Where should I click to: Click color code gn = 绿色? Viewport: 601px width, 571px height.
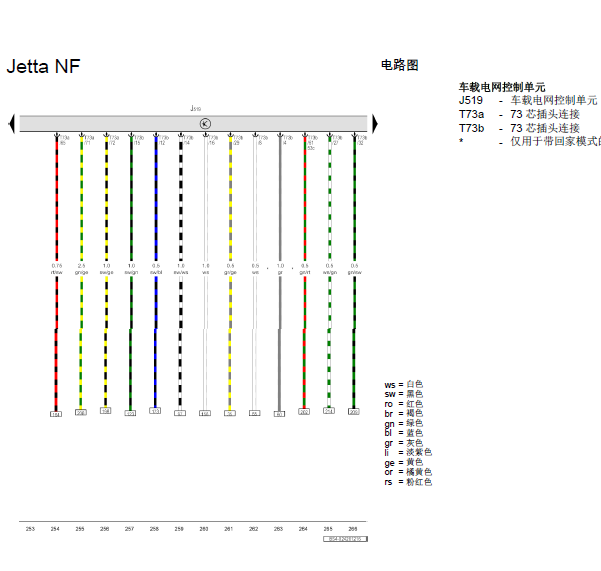coord(404,423)
